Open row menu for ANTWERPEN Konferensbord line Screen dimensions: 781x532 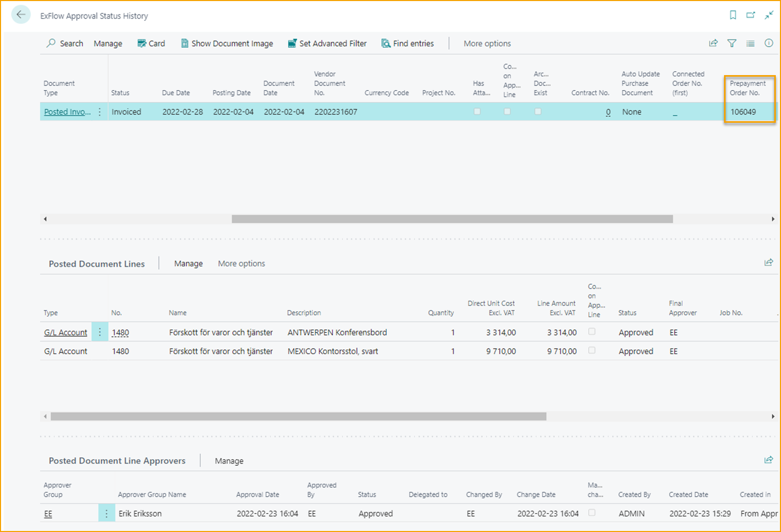pyautogui.click(x=100, y=332)
